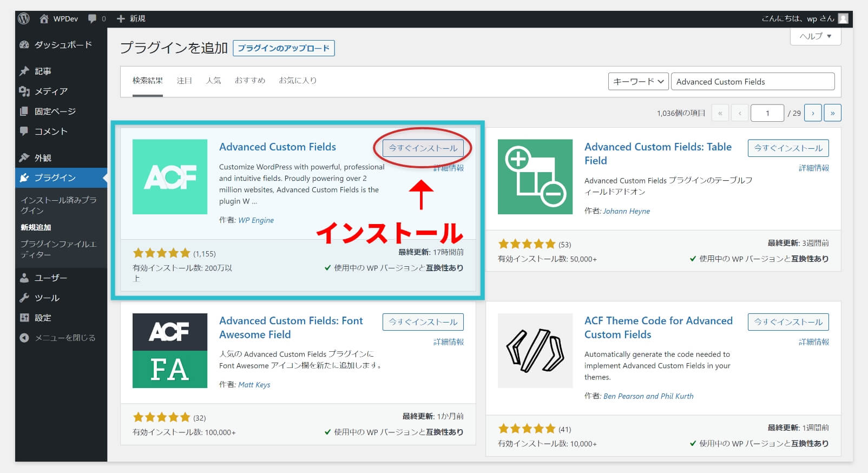This screenshot has height=473, width=868.
Task: Select the プラグイン sidebar menu item
Action: point(61,178)
